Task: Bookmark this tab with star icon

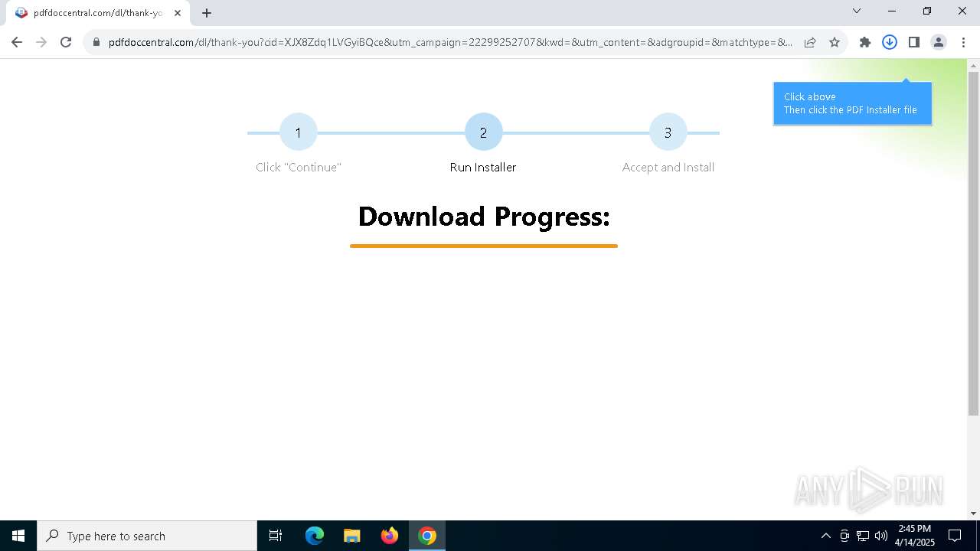Action: [x=835, y=42]
